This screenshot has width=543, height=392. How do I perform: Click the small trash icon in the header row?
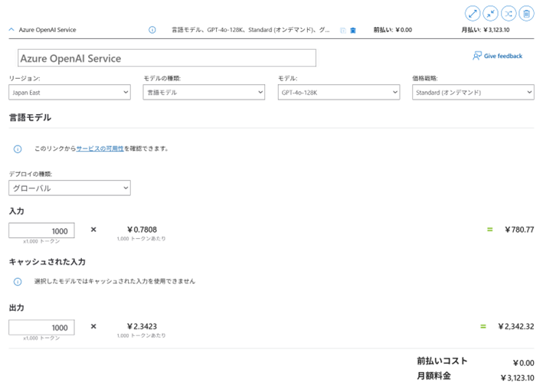click(x=353, y=31)
